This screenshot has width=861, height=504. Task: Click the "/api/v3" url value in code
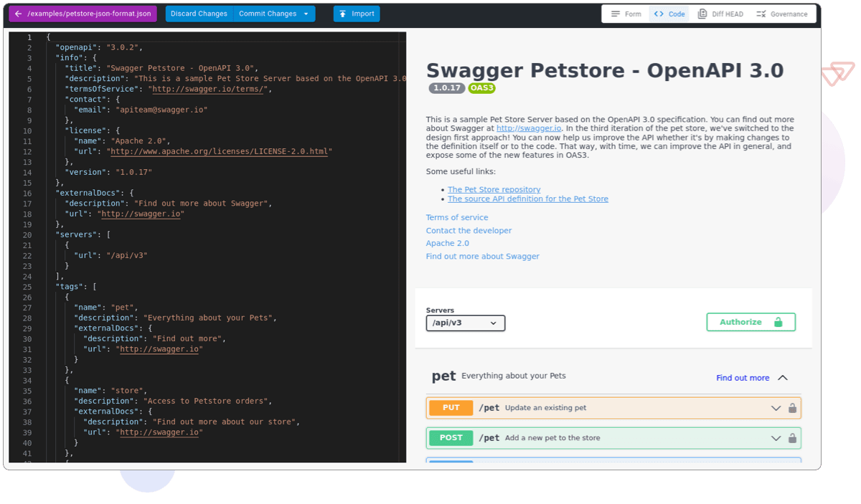pyautogui.click(x=127, y=255)
